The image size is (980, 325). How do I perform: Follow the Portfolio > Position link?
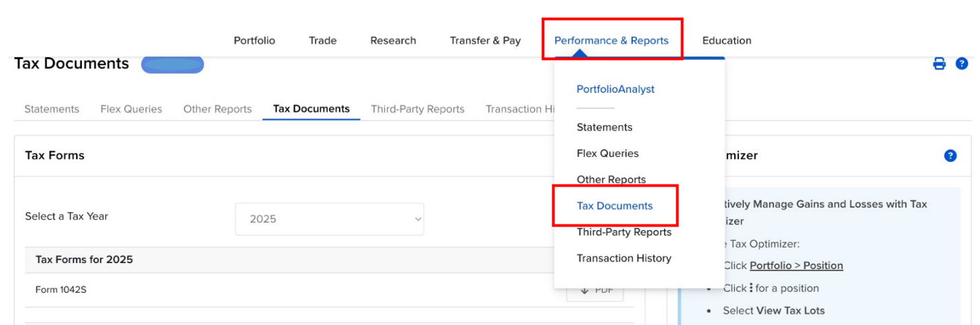pyautogui.click(x=796, y=265)
